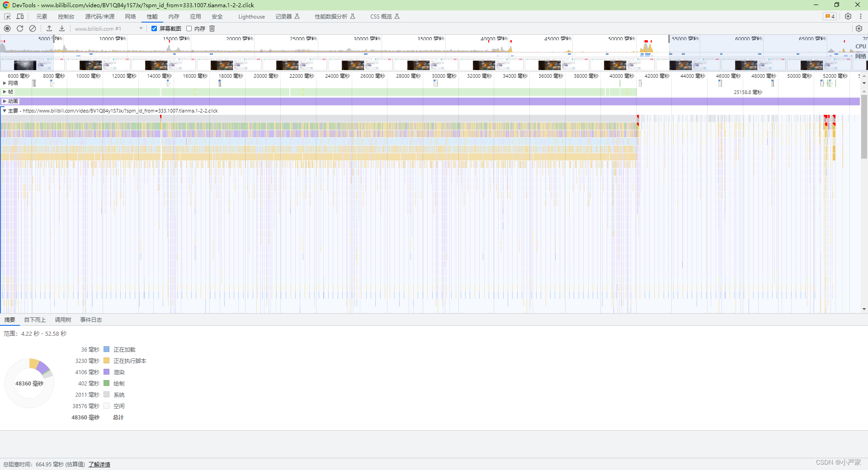Image resolution: width=868 pixels, height=470 pixels.
Task: Click the learn more link for blocking time
Action: 99,464
